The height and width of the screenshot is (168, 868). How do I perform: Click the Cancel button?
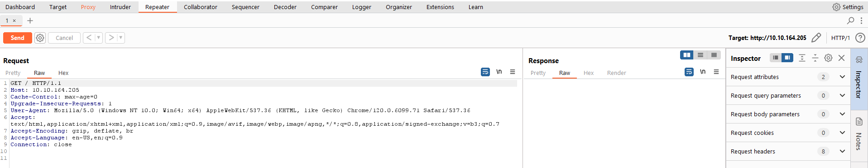pos(64,38)
